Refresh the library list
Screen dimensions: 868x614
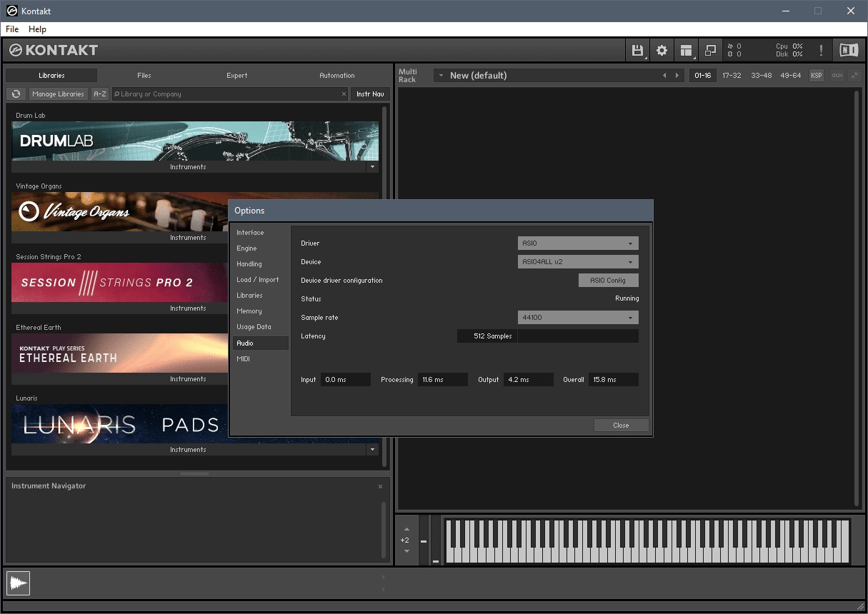coord(16,94)
